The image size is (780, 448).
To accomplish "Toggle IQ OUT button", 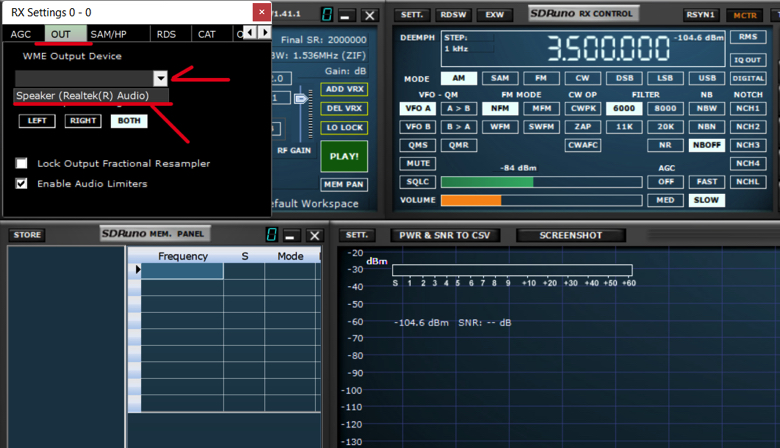I will (748, 60).
